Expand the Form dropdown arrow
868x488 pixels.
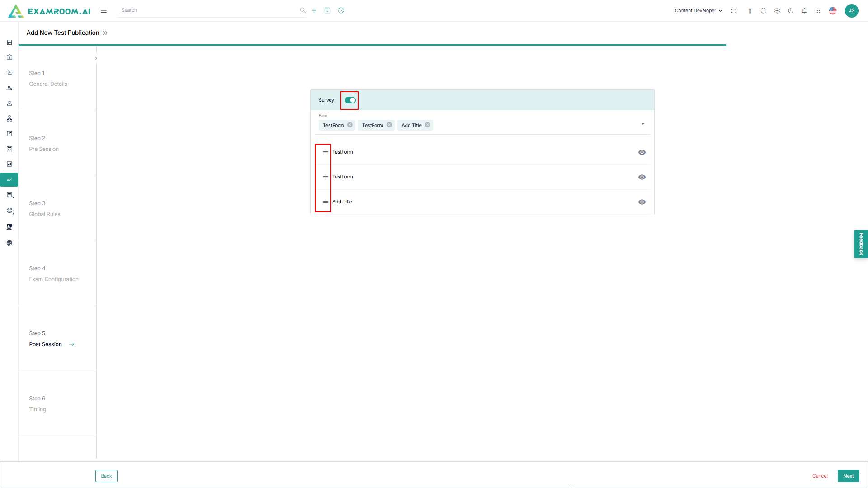point(642,124)
